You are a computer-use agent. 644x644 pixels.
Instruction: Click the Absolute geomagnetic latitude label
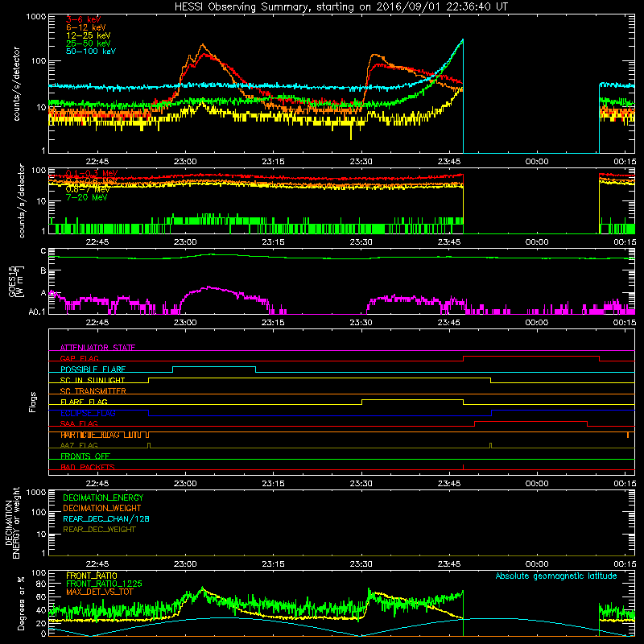pyautogui.click(x=556, y=576)
